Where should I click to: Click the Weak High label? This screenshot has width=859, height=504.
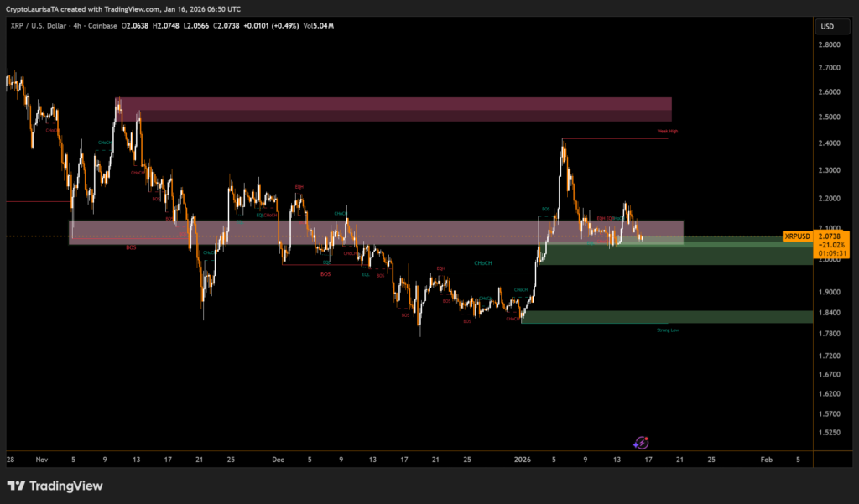(x=667, y=132)
